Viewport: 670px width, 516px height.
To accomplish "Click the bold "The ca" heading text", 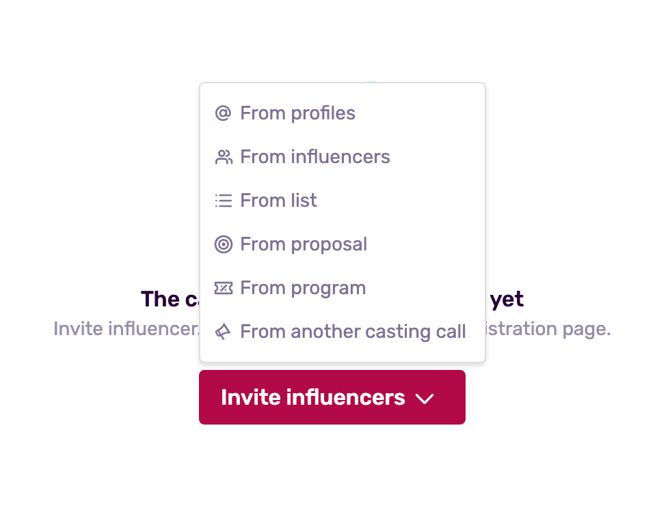I will pyautogui.click(x=161, y=299).
